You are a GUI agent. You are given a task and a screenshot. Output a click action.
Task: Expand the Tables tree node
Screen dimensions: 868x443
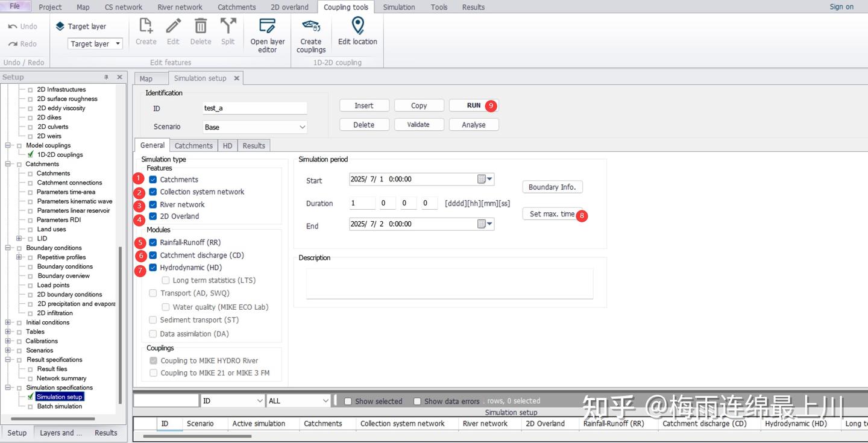[8, 331]
